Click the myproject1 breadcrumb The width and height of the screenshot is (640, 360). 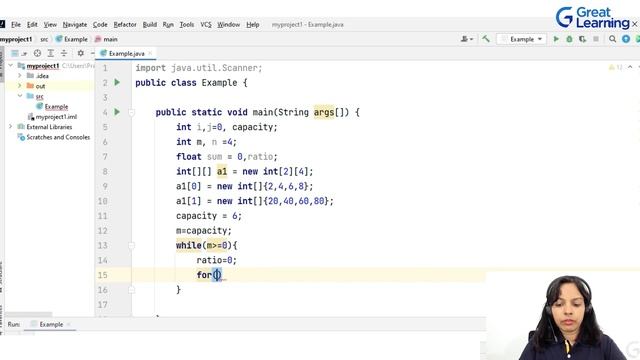pyautogui.click(x=16, y=39)
